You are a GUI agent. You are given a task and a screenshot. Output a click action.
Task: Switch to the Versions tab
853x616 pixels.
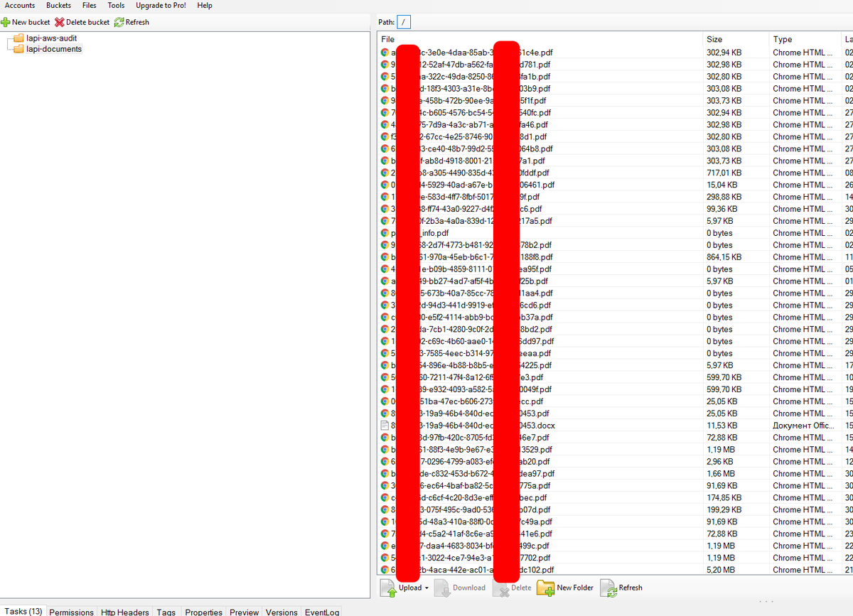tap(281, 612)
